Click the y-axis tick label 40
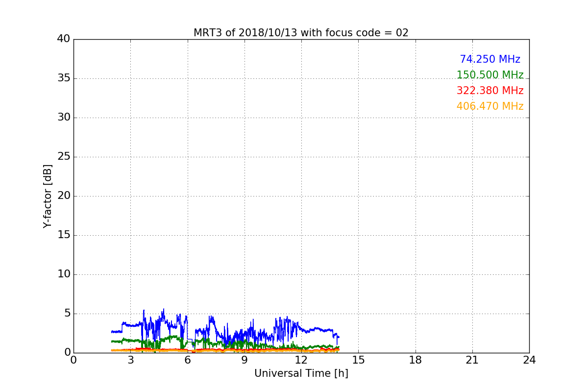The height and width of the screenshot is (392, 588). point(64,39)
